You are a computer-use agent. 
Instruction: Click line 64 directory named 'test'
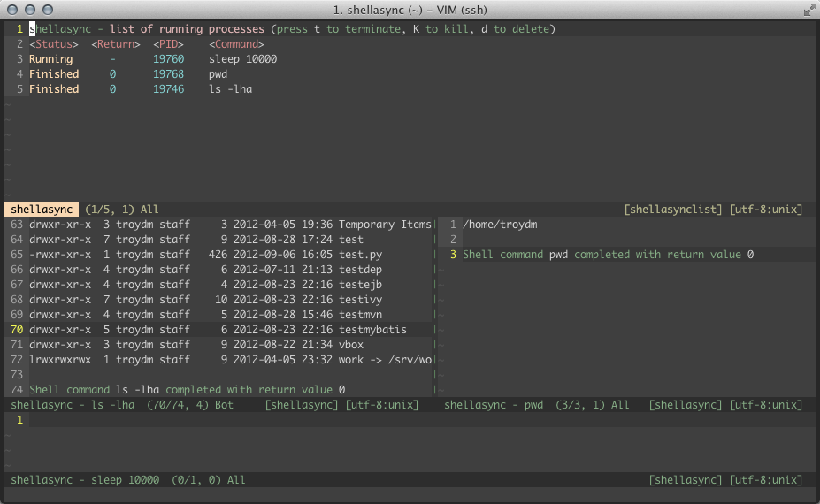coord(196,240)
